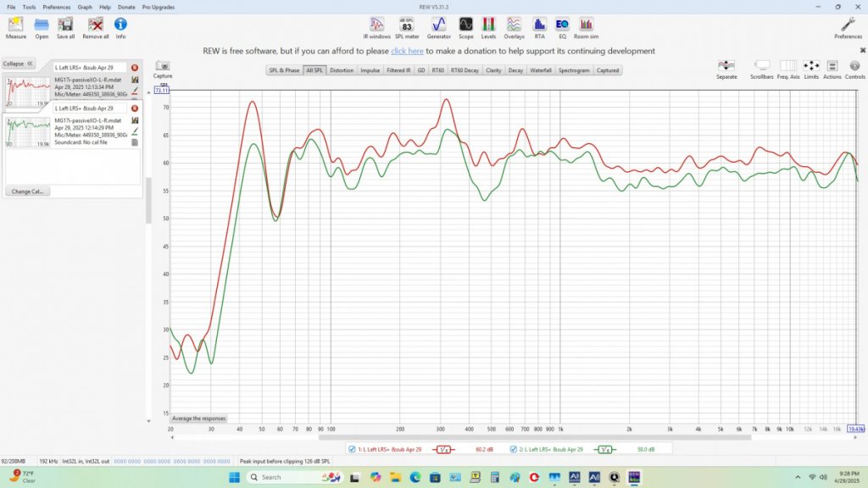
Task: Click the green 1/6 smoothing indicator
Action: [605, 449]
